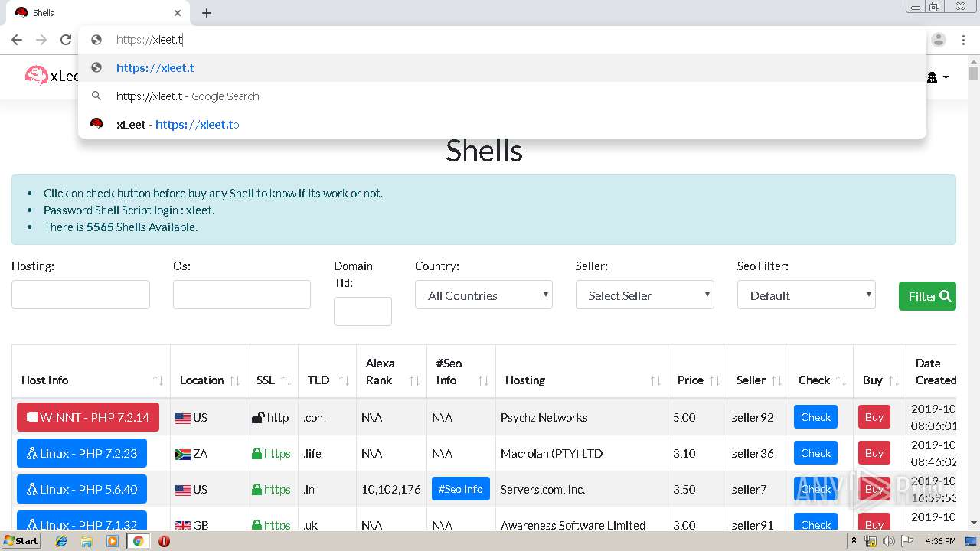Pick the xLeet - https://xleet.to suggestion
This screenshot has height=551, width=980.
(502, 124)
